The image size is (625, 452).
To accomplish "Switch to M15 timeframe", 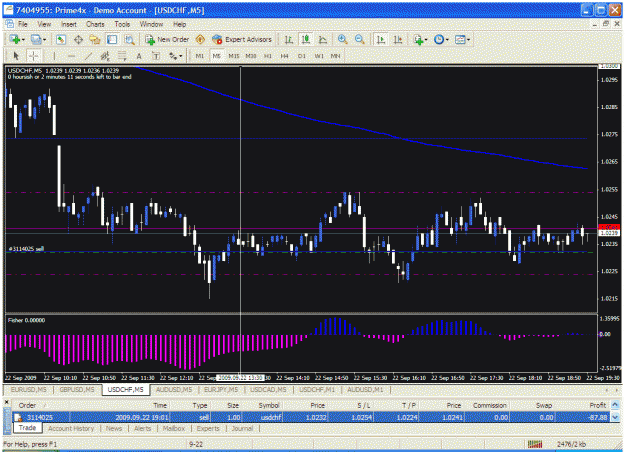I will pyautogui.click(x=234, y=56).
